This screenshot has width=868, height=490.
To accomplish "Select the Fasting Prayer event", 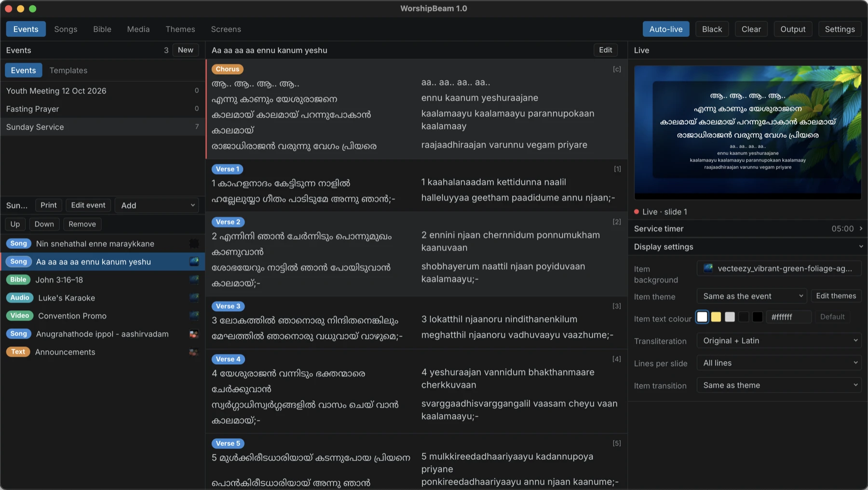I will pyautogui.click(x=103, y=109).
